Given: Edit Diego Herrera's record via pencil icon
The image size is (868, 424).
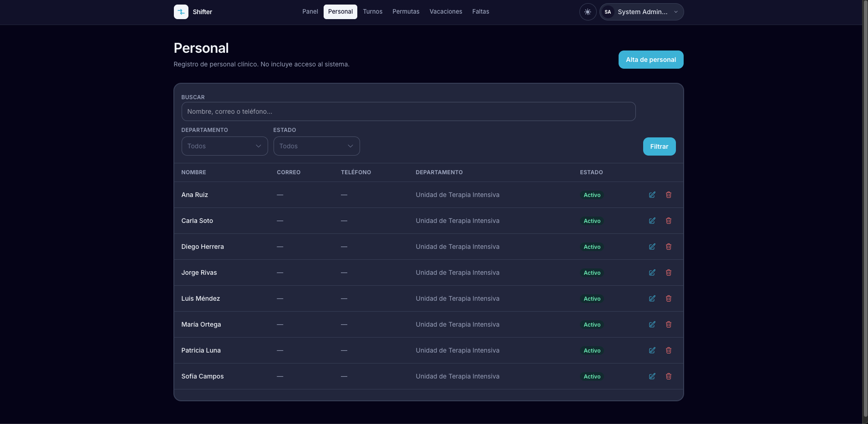Looking at the screenshot, I should tap(652, 247).
